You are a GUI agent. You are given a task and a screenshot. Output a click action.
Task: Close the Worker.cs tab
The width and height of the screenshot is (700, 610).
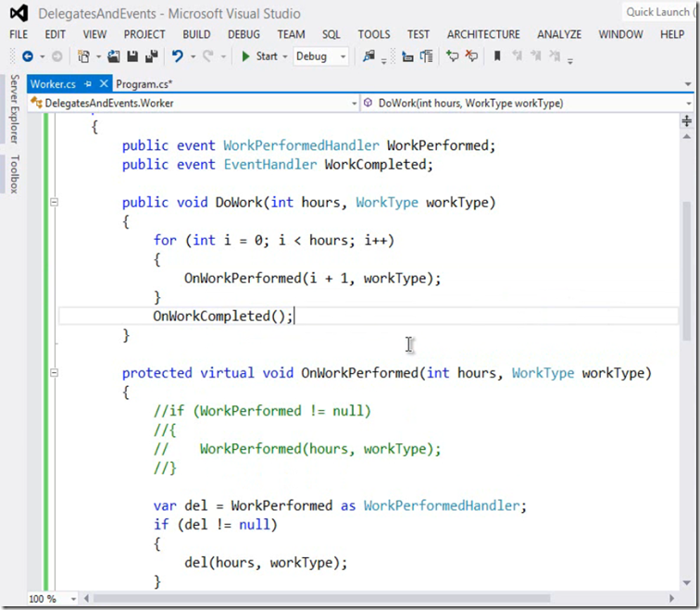point(104,83)
